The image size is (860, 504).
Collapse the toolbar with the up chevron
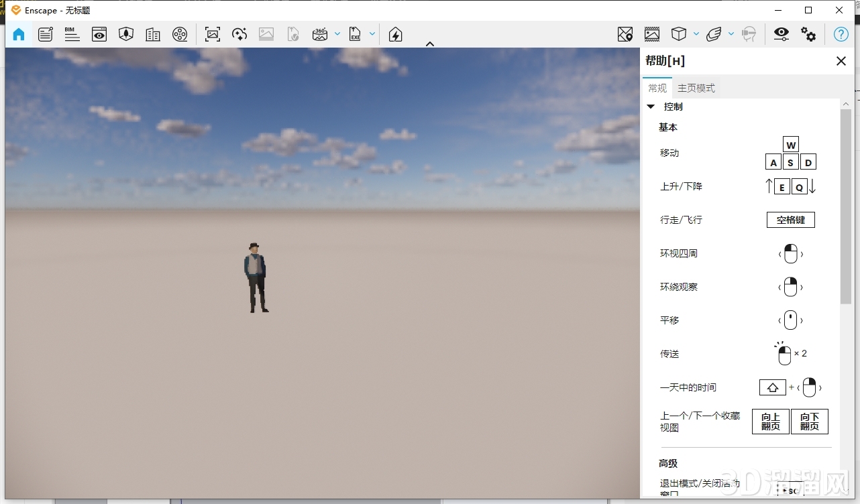tap(430, 44)
